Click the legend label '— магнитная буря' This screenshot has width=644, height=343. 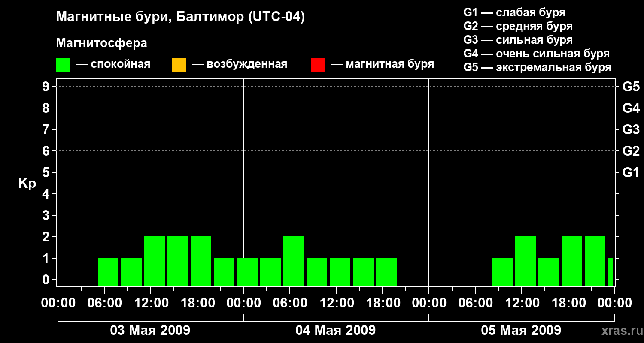(x=383, y=64)
